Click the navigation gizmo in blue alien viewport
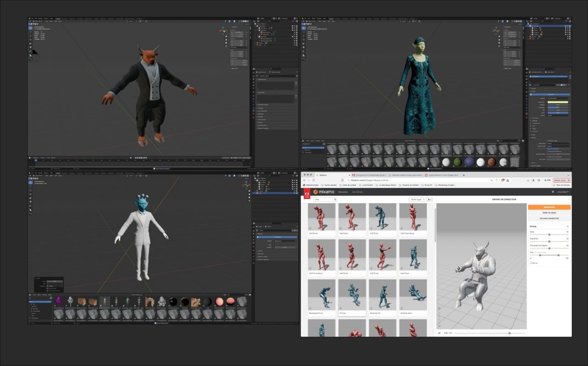588x366 pixels. tap(247, 185)
